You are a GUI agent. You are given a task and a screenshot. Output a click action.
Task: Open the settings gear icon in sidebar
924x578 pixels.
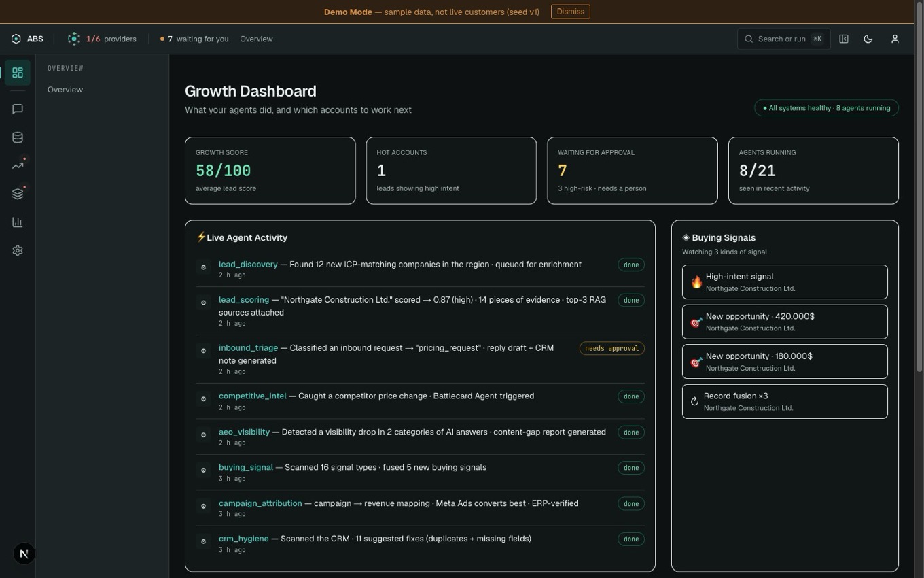[18, 251]
